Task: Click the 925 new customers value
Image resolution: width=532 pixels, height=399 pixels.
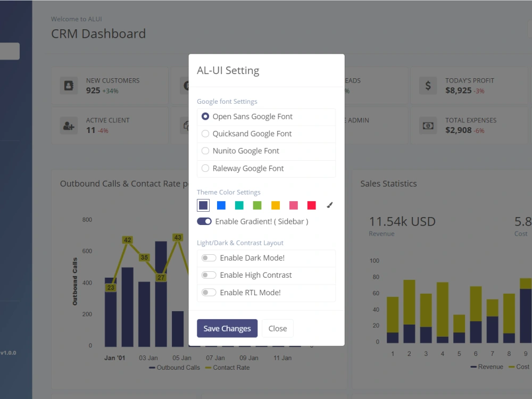Action: [x=93, y=90]
